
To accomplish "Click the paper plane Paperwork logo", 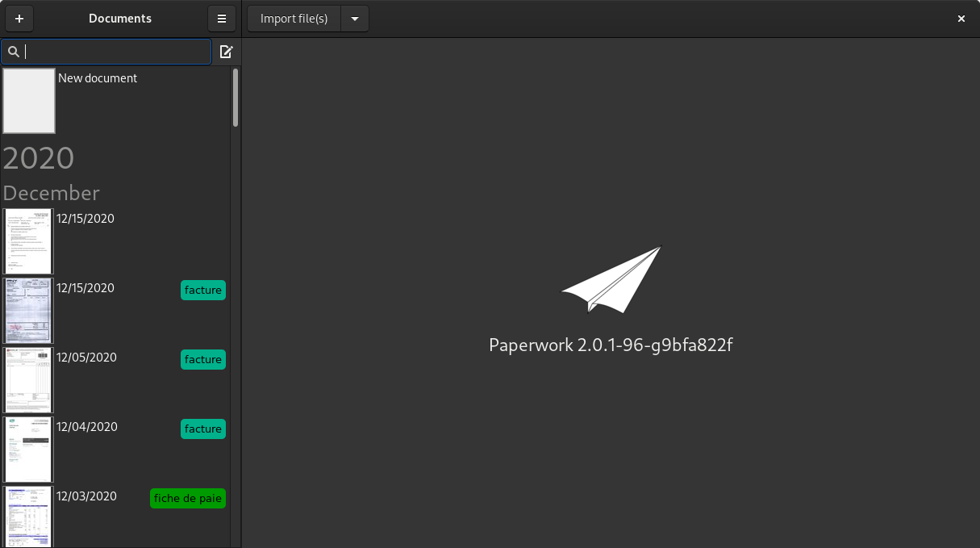I will click(x=611, y=279).
